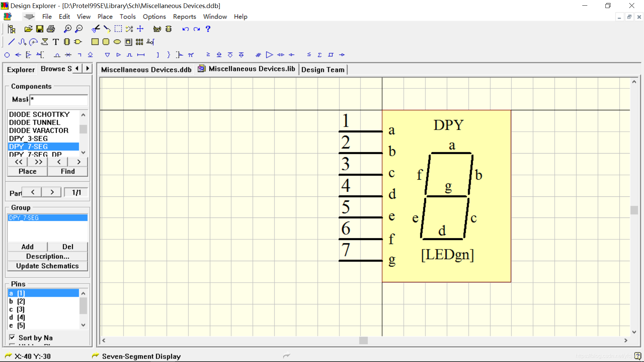Click the Save disk icon
The width and height of the screenshot is (644, 362).
(x=40, y=29)
